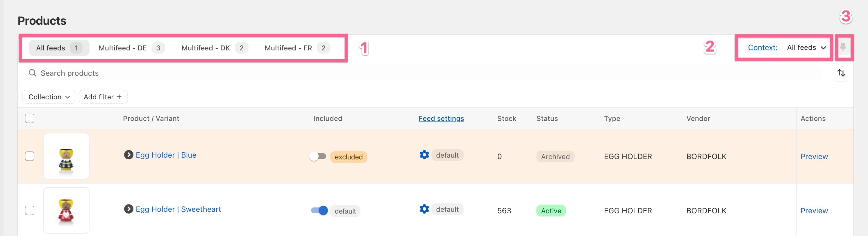Open the Collection filter dropdown

coord(49,97)
